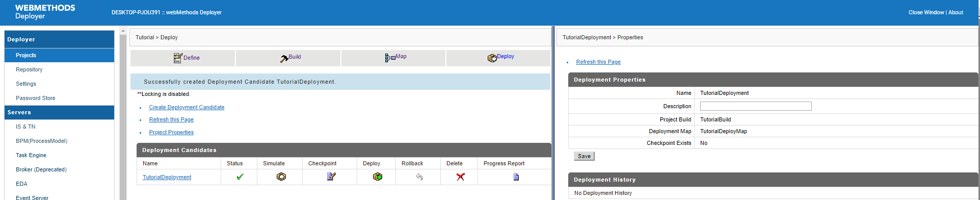Screen dimensions: 980x200
Task: Open the Deploy tab label
Action: 506,56
